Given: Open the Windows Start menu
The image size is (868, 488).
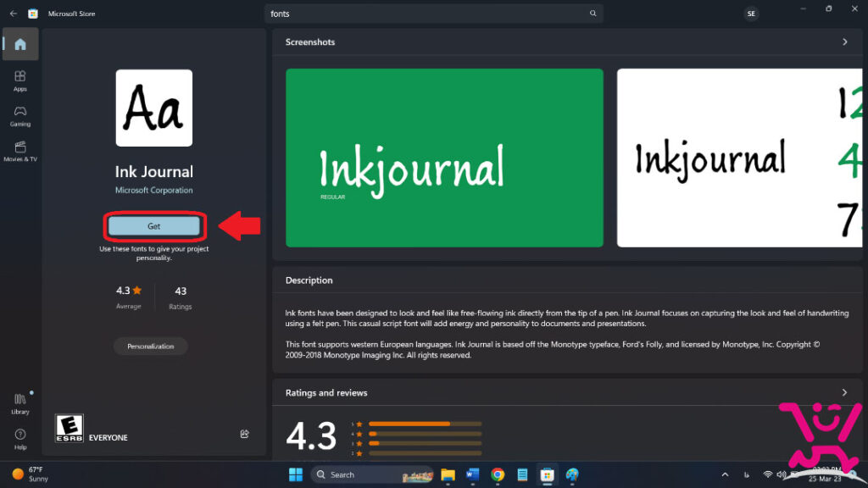Looking at the screenshot, I should point(296,474).
